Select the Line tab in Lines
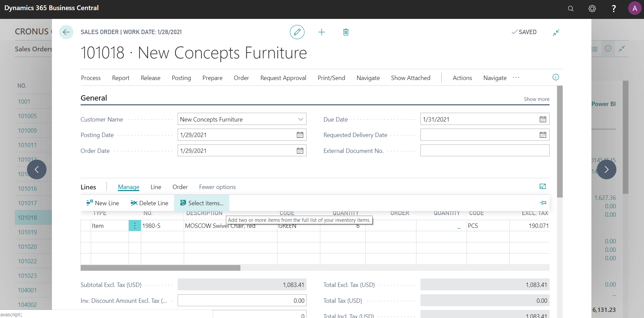 click(x=156, y=187)
